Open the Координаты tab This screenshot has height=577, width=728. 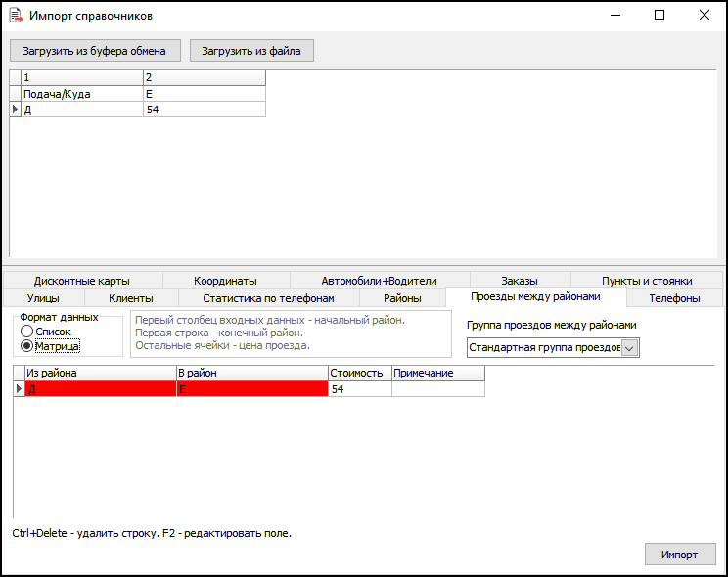pyautogui.click(x=225, y=281)
